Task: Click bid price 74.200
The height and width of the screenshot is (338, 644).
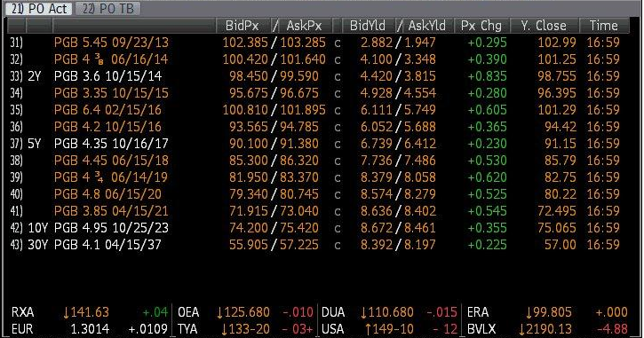Action: (x=249, y=228)
